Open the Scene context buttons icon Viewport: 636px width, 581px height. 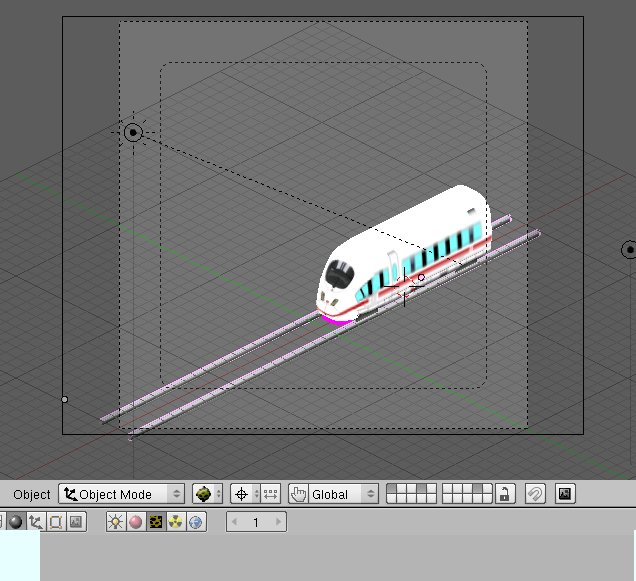tap(75, 522)
